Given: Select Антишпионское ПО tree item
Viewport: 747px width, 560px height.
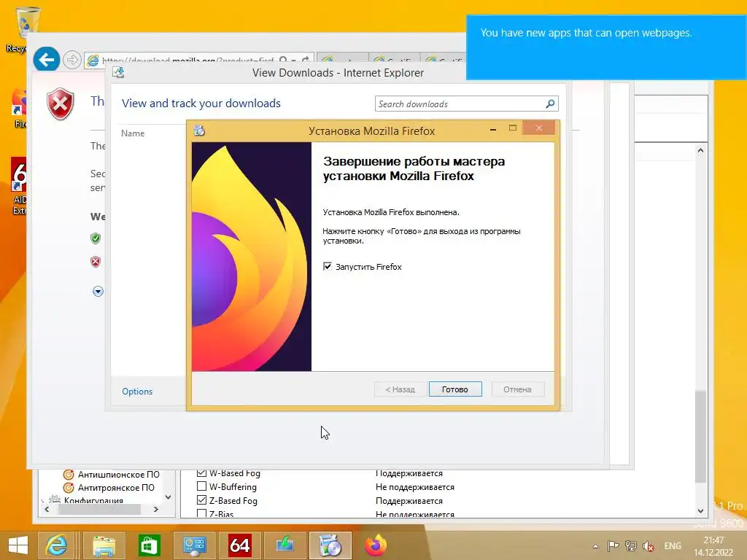Looking at the screenshot, I should point(119,474).
